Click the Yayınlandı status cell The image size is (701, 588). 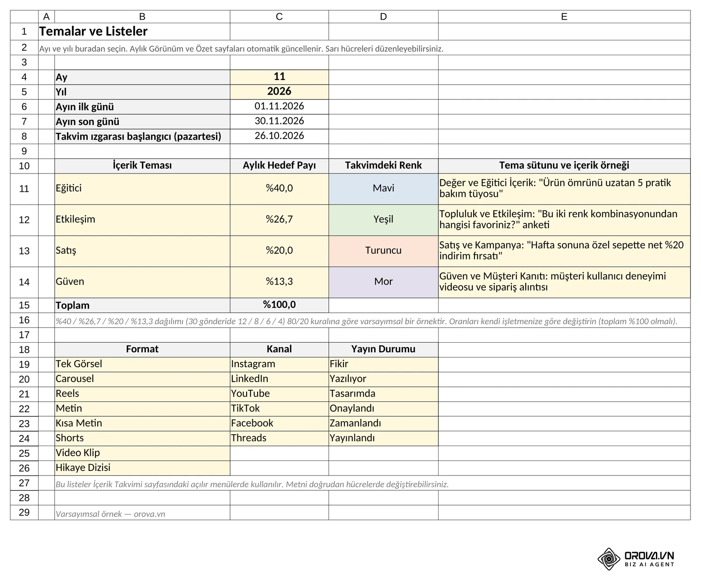click(383, 439)
